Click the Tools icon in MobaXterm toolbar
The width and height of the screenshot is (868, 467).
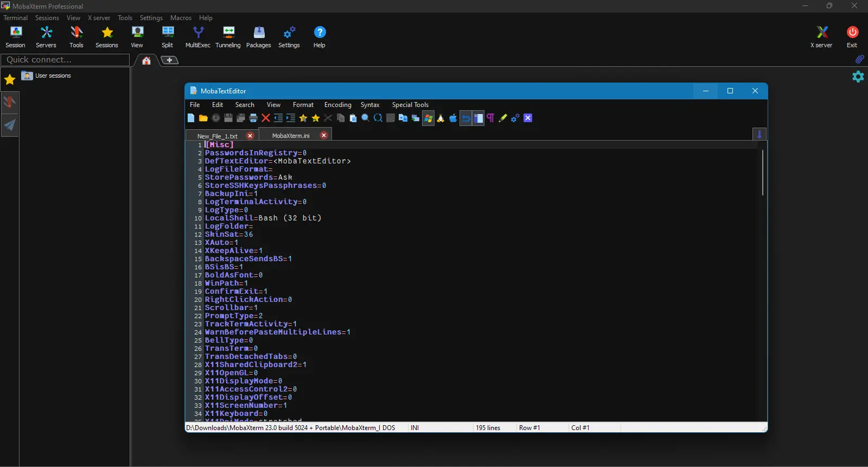[x=76, y=37]
